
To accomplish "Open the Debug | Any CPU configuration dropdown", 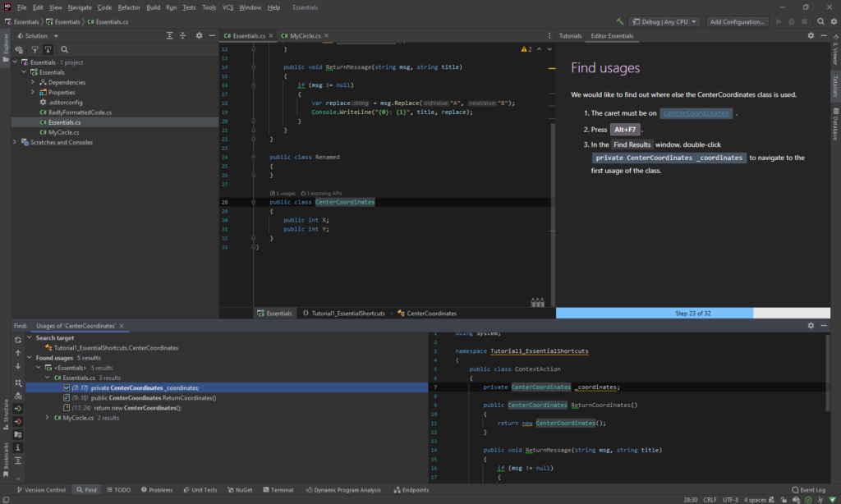I will click(x=666, y=21).
